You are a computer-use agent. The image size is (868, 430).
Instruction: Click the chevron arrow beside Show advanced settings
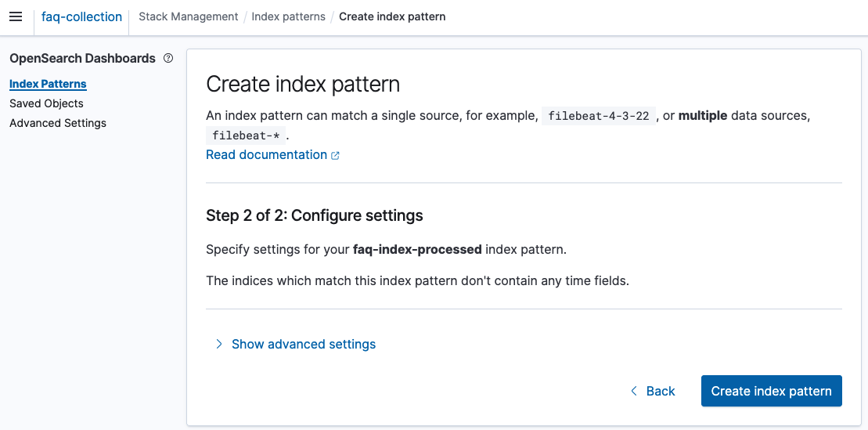coord(219,344)
